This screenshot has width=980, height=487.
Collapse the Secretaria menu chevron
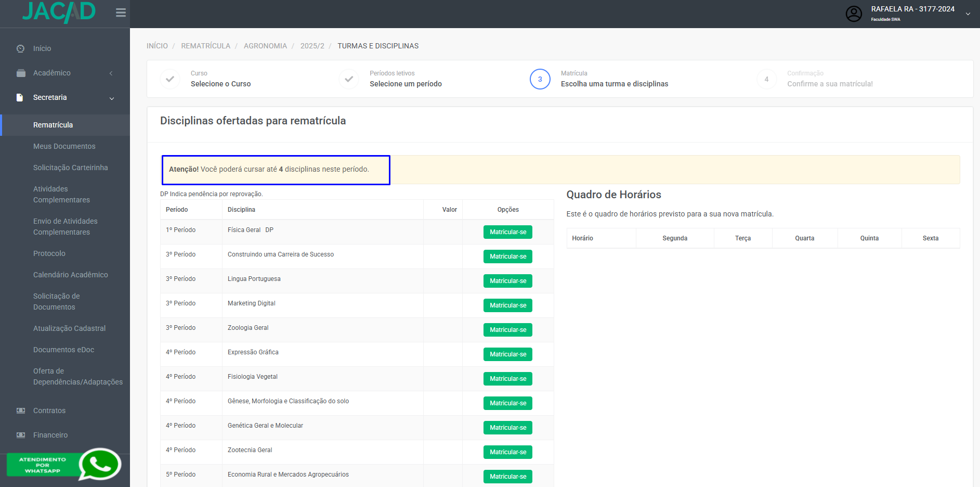click(x=111, y=98)
